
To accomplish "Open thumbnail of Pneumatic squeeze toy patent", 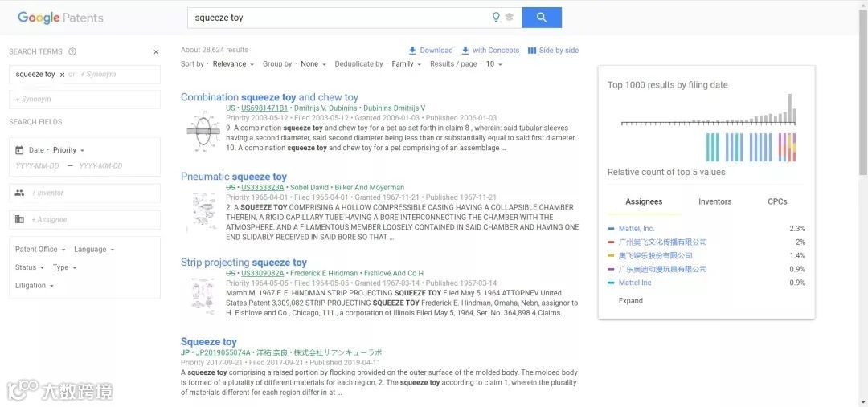I will 203,212.
